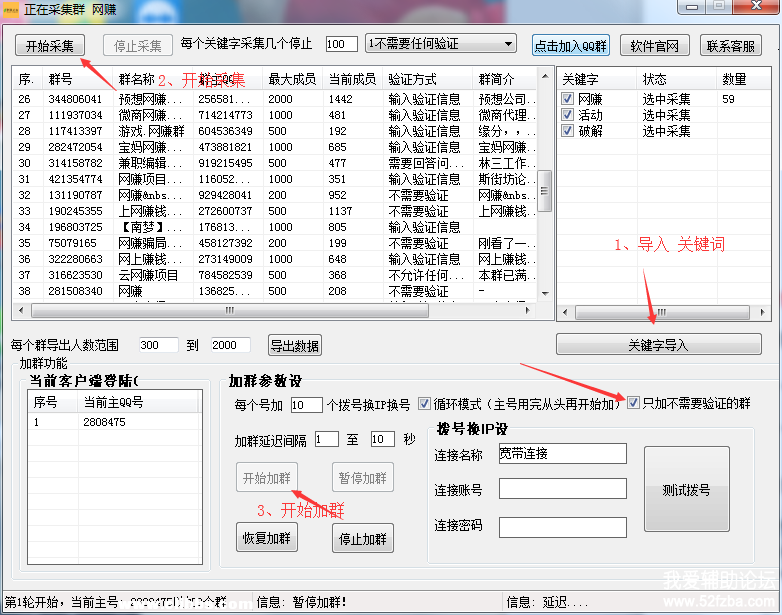Toggle 只加不需要验证的群 checkbox
The height and width of the screenshot is (615, 782).
(x=633, y=403)
